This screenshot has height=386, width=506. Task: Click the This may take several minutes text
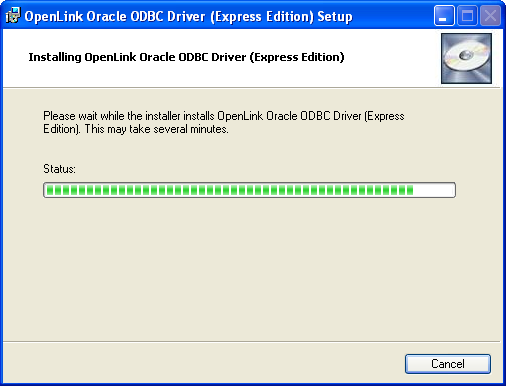156,129
